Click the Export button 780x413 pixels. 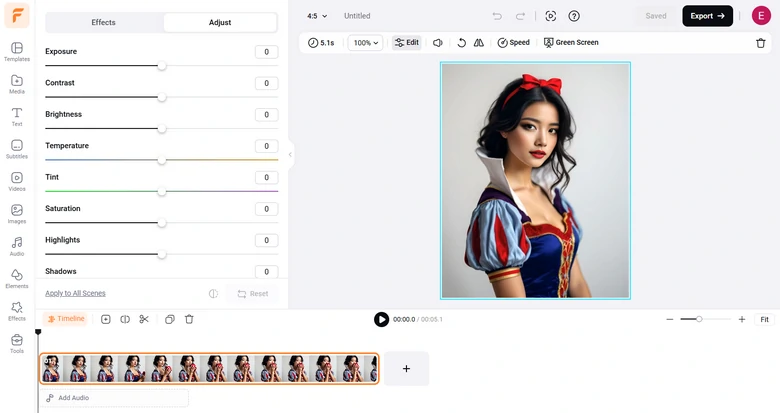tap(707, 16)
